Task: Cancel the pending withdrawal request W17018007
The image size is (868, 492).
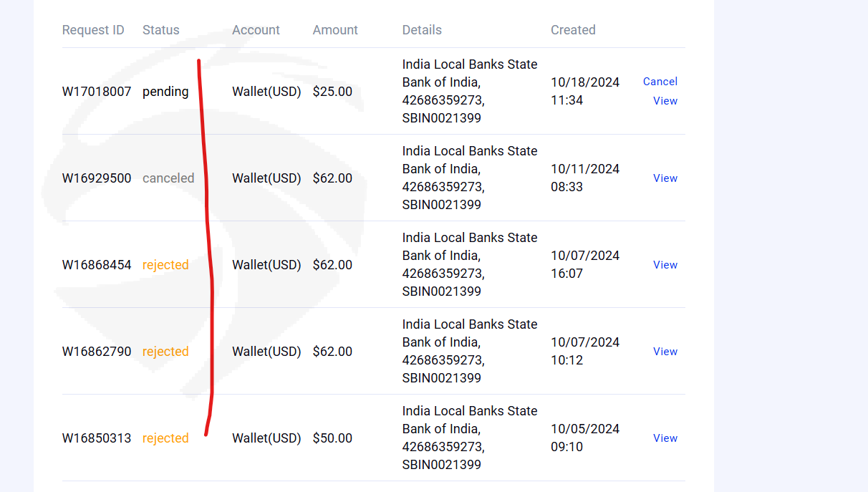Action: (x=660, y=82)
